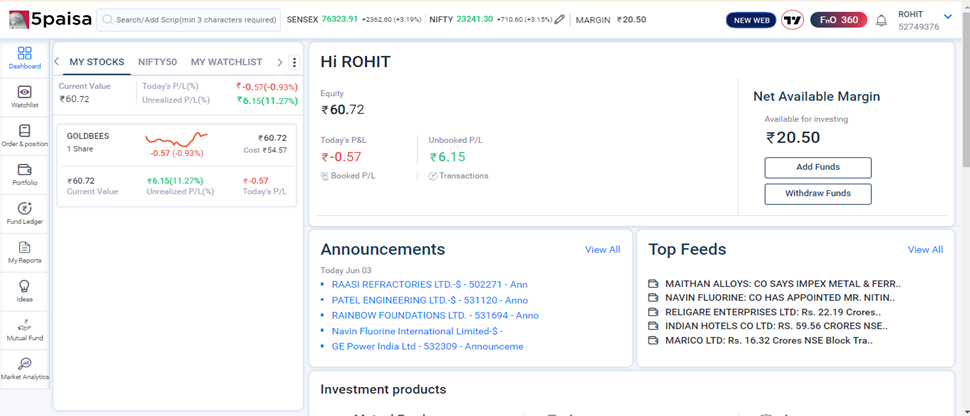This screenshot has height=416, width=970.
Task: Click MARICO LTD feed headline
Action: 769,340
